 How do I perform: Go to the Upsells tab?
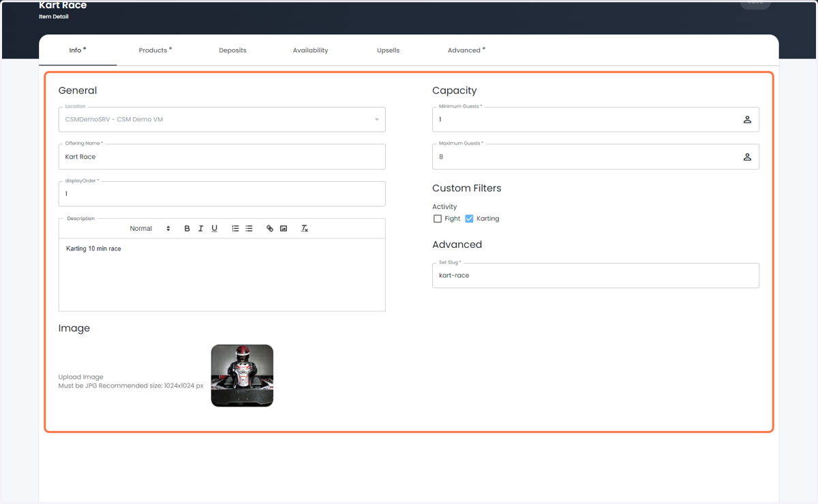(388, 50)
